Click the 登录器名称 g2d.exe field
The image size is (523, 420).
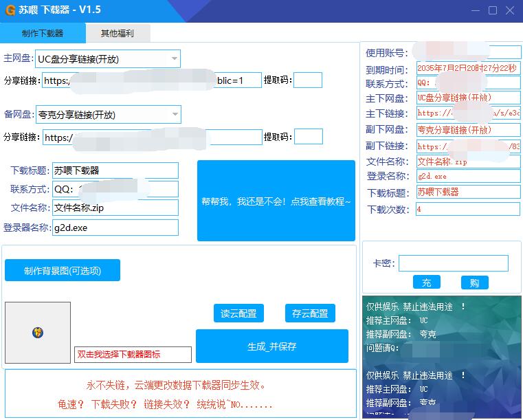(x=115, y=228)
